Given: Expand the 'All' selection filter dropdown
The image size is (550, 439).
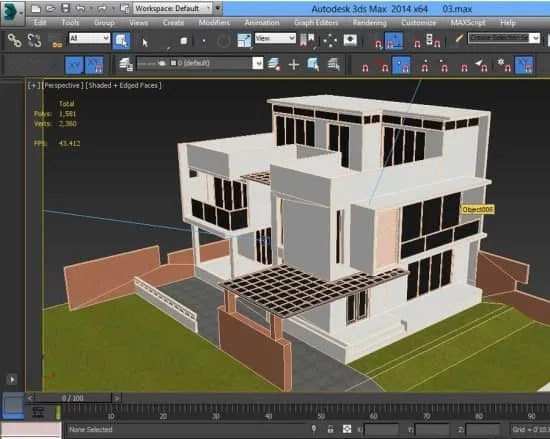Looking at the screenshot, I should (x=89, y=38).
